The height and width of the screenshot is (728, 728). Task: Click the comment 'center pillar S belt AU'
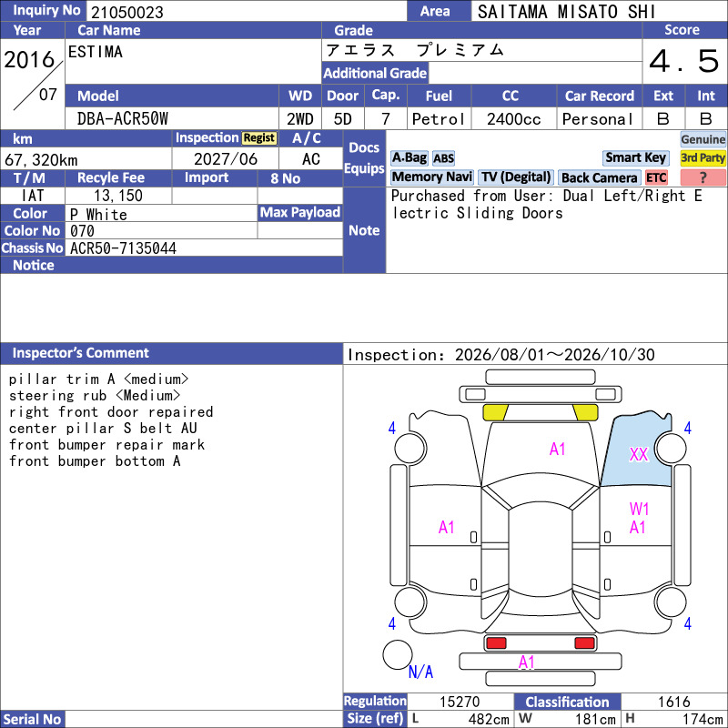tap(103, 428)
